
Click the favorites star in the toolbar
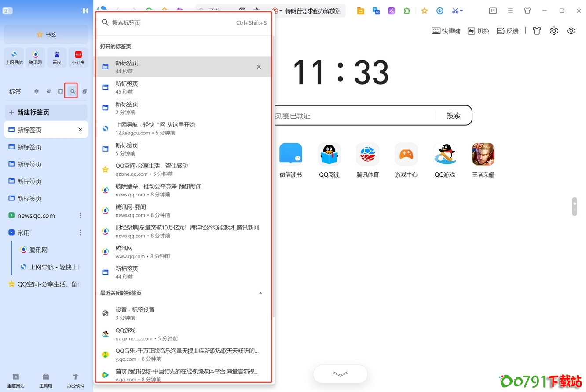point(424,11)
